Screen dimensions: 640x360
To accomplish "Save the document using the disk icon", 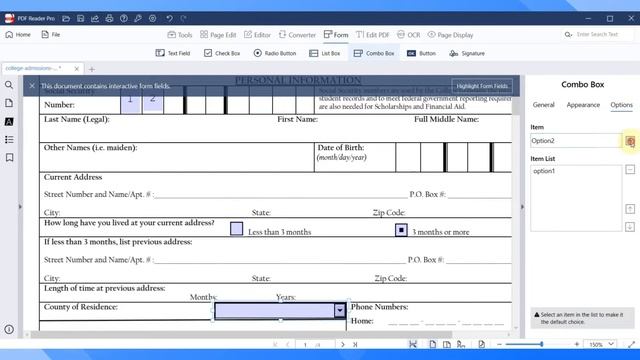I will (80, 18).
